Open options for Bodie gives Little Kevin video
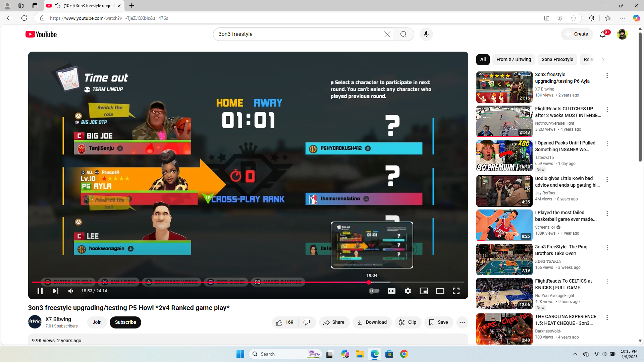The image size is (644, 362). click(607, 179)
